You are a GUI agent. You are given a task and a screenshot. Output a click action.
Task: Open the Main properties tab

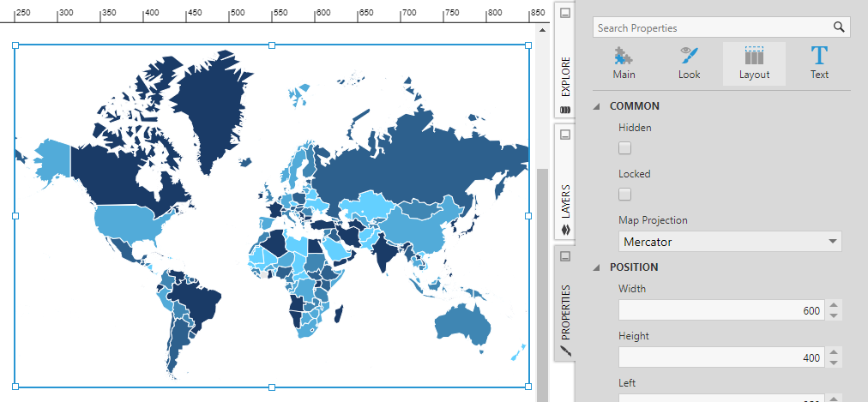tap(624, 63)
